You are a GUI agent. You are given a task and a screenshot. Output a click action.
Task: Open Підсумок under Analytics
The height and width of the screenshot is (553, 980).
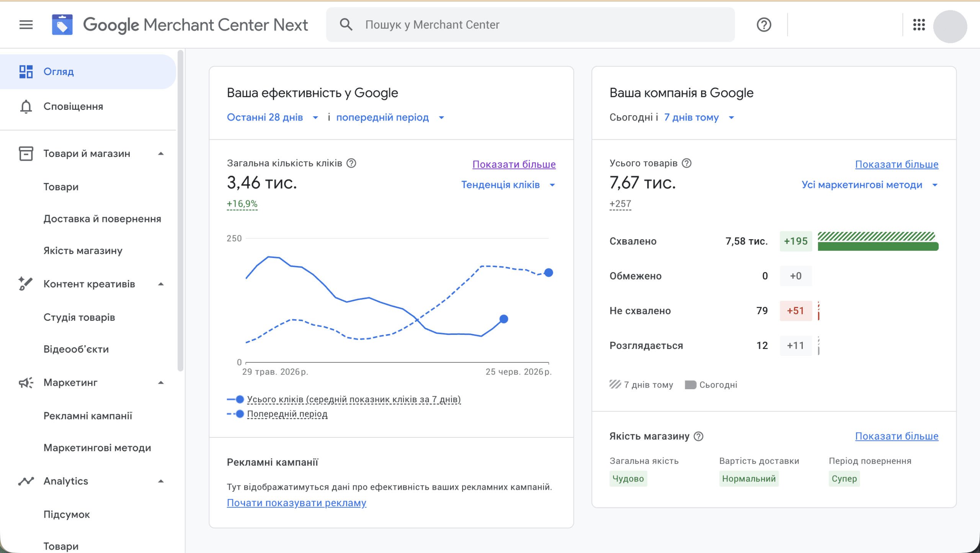[x=67, y=514]
